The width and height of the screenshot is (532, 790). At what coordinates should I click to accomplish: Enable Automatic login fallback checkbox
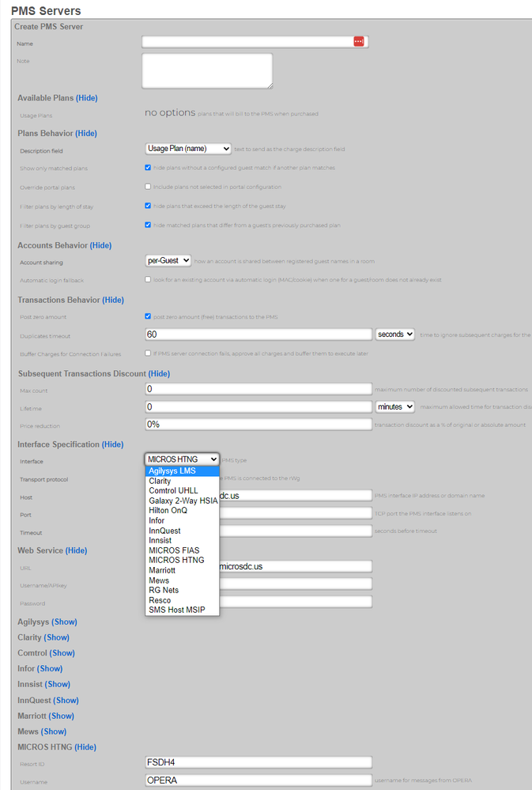(x=149, y=279)
